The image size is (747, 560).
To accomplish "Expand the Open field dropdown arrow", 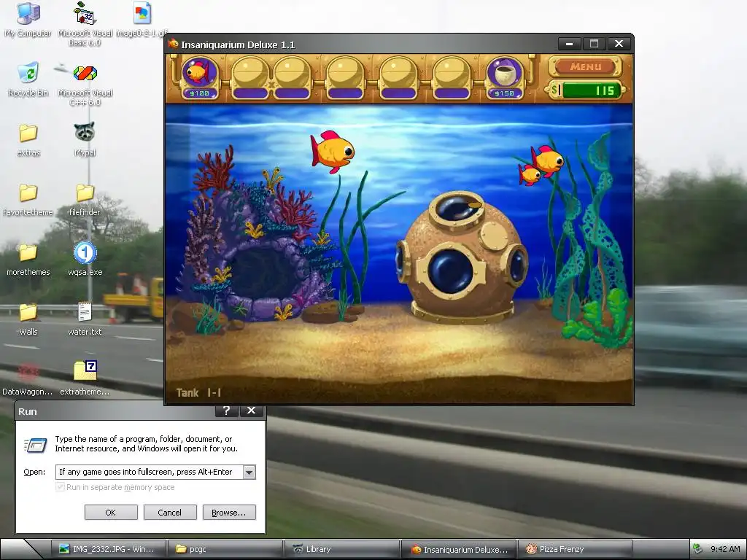I will [249, 472].
